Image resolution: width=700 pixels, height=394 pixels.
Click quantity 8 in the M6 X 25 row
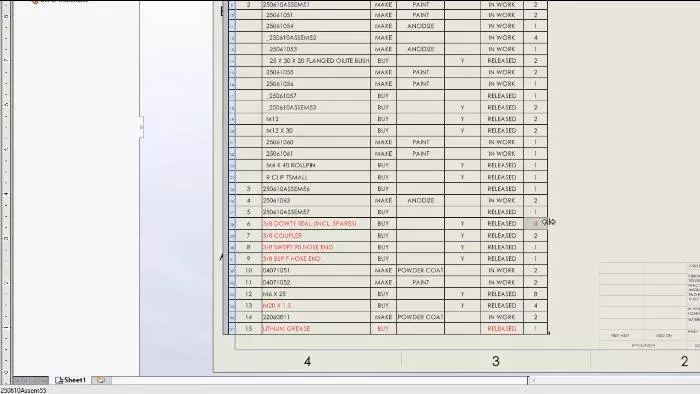coord(535,294)
